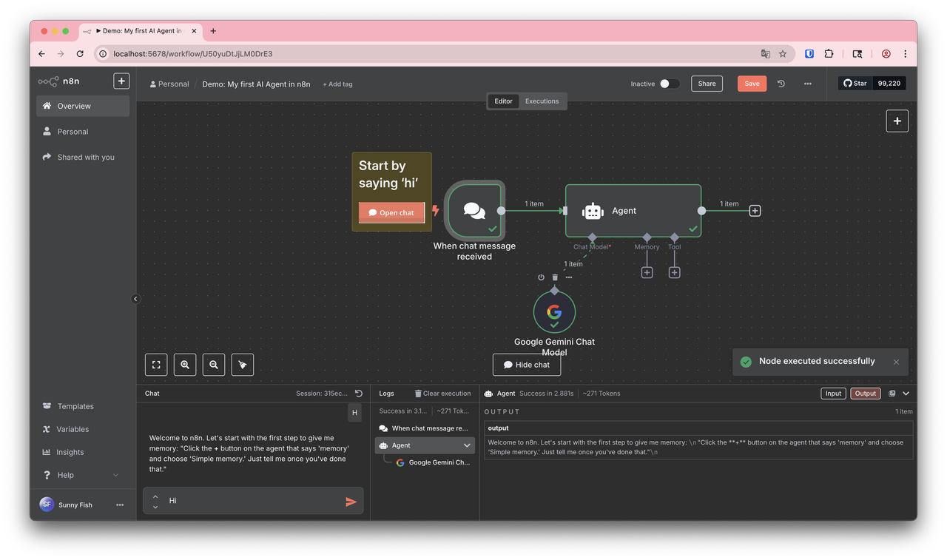Select When chat message received log entry
The width and height of the screenshot is (947, 560).
point(424,428)
